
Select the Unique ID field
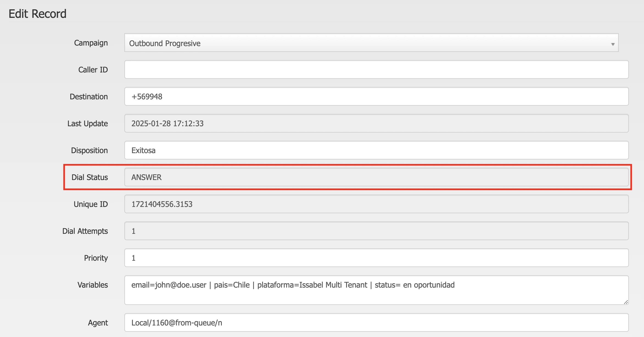[x=376, y=204]
